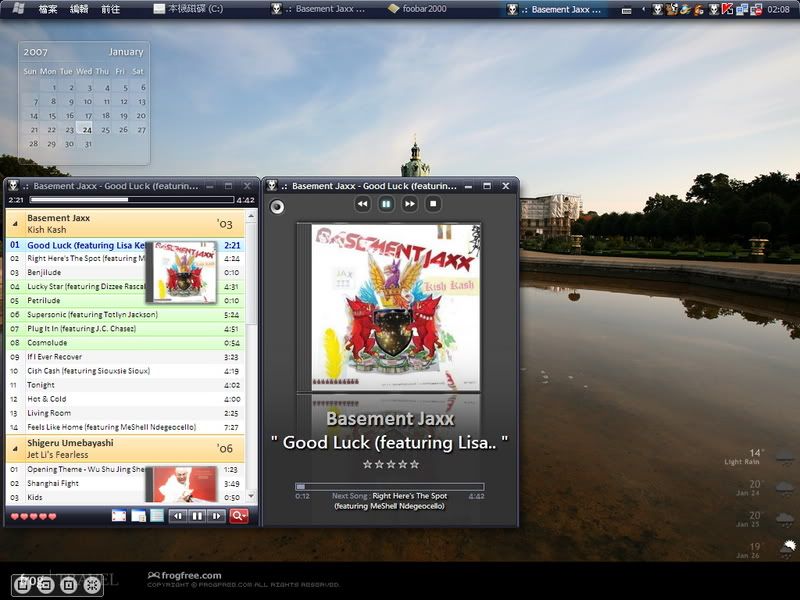Select track 10 Cish Cash
The width and height of the screenshot is (800, 600).
tap(125, 371)
